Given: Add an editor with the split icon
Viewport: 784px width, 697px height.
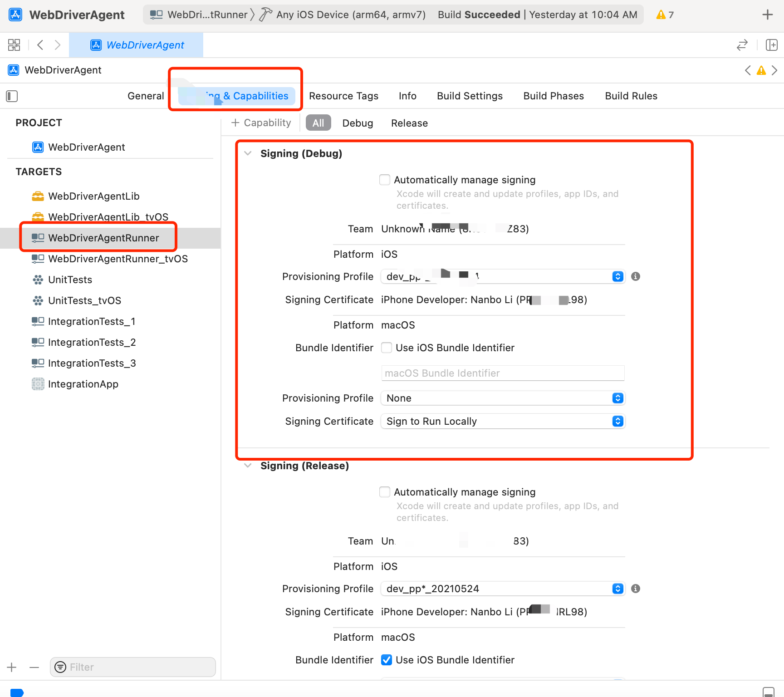Looking at the screenshot, I should 771,45.
